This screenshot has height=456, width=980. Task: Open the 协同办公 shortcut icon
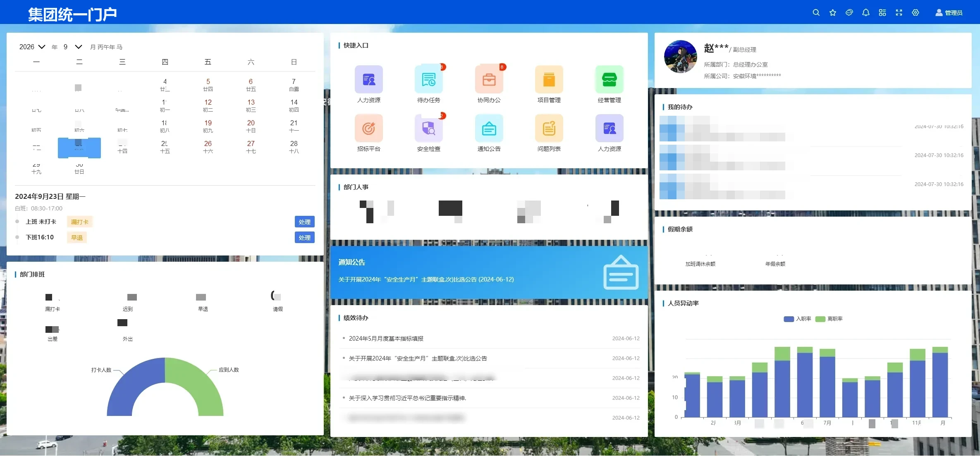click(489, 79)
